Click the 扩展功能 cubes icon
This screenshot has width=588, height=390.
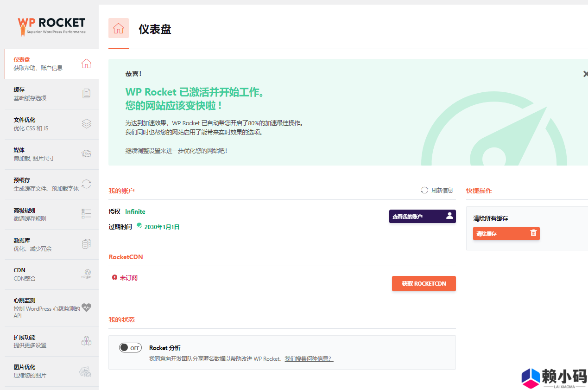86,341
